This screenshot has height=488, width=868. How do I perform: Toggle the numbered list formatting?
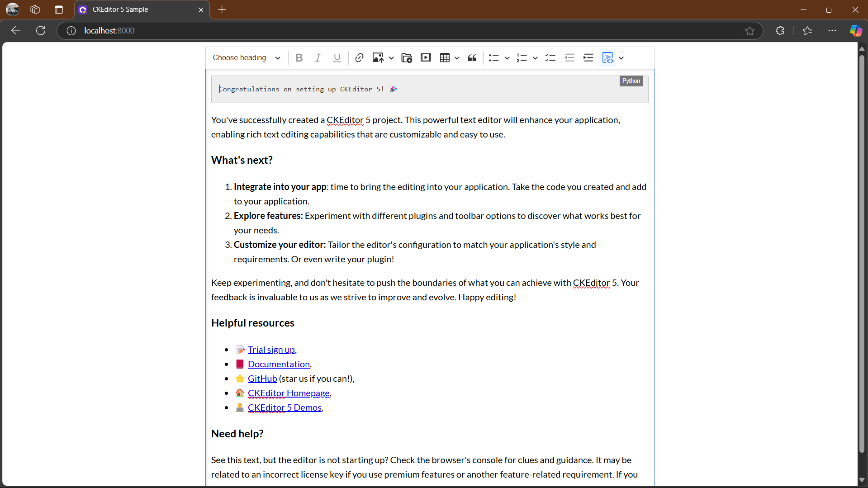[x=522, y=58]
